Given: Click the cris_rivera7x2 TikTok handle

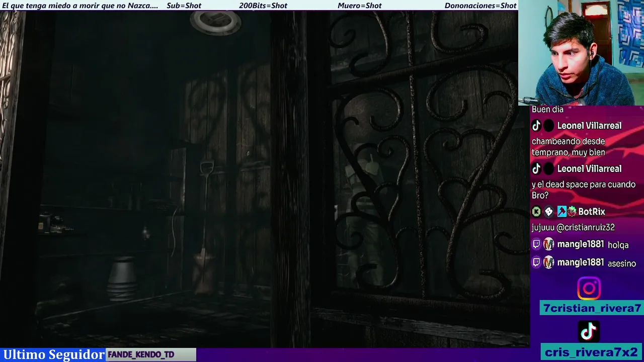Looking at the screenshot, I should click(x=592, y=352).
